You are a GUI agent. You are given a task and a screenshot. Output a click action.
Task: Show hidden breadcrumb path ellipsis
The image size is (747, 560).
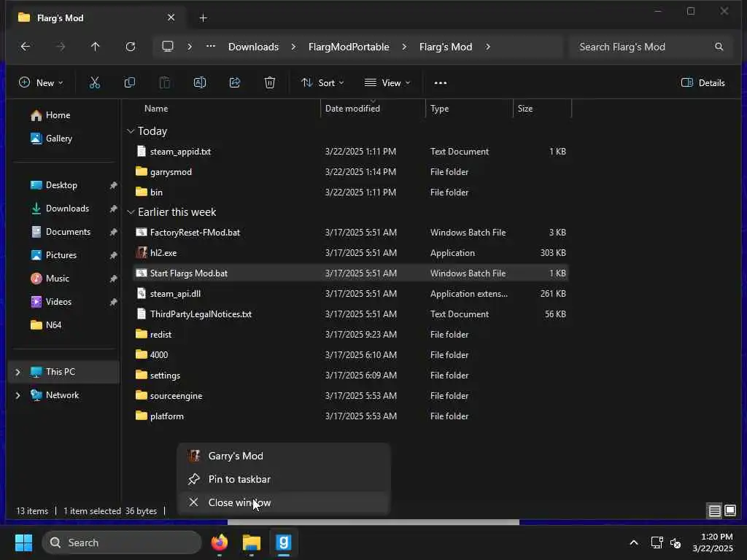click(x=211, y=47)
